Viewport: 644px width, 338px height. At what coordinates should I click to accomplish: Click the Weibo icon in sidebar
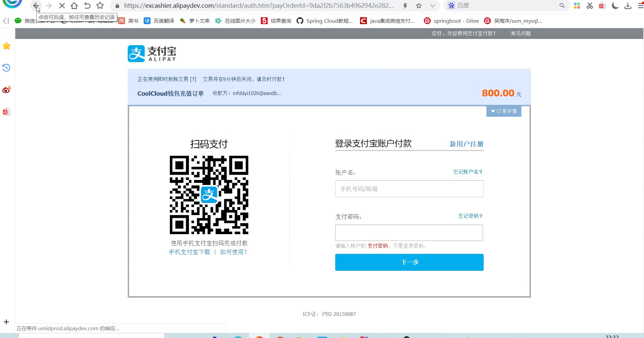[x=6, y=90]
